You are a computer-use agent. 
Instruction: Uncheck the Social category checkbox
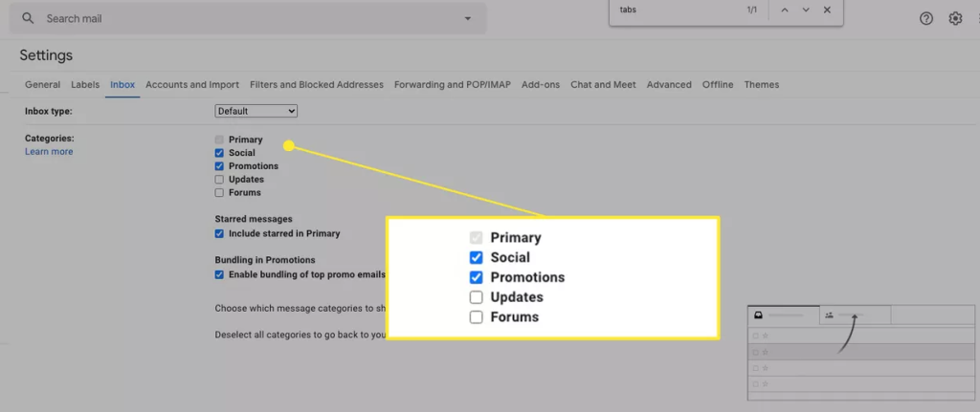tap(219, 153)
